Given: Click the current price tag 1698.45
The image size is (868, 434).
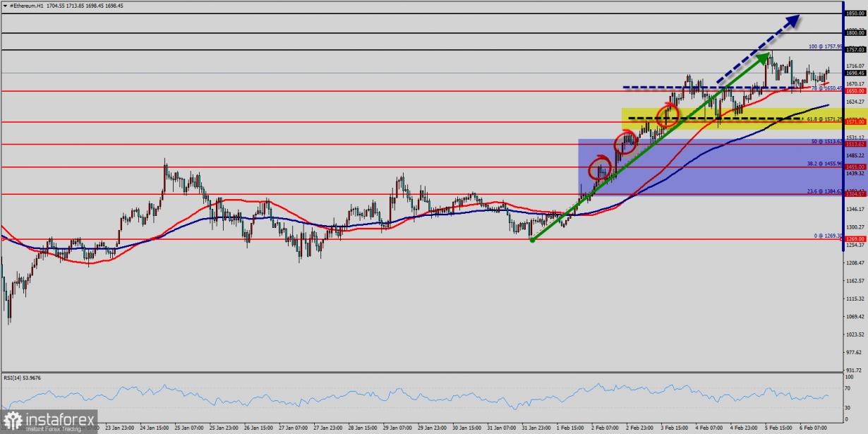Looking at the screenshot, I should pyautogui.click(x=855, y=73).
